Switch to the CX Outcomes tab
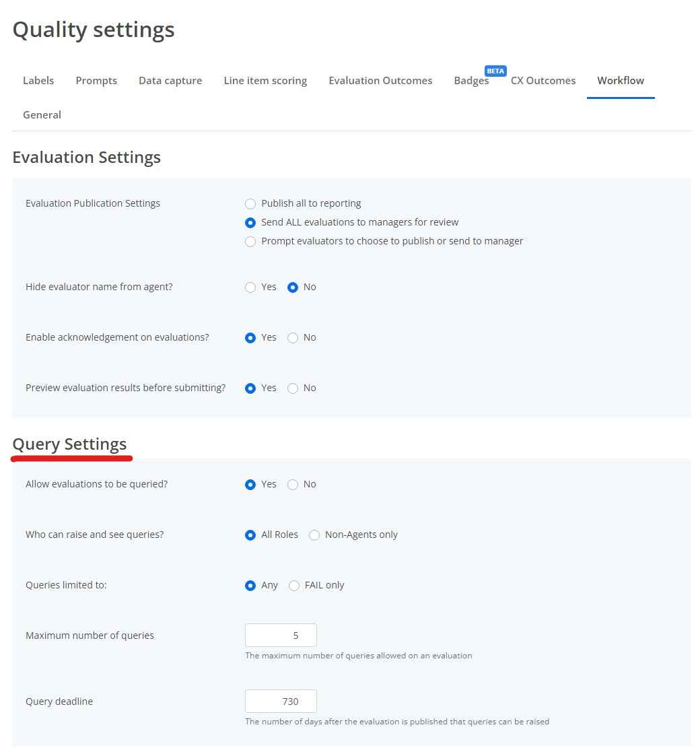 pos(542,80)
